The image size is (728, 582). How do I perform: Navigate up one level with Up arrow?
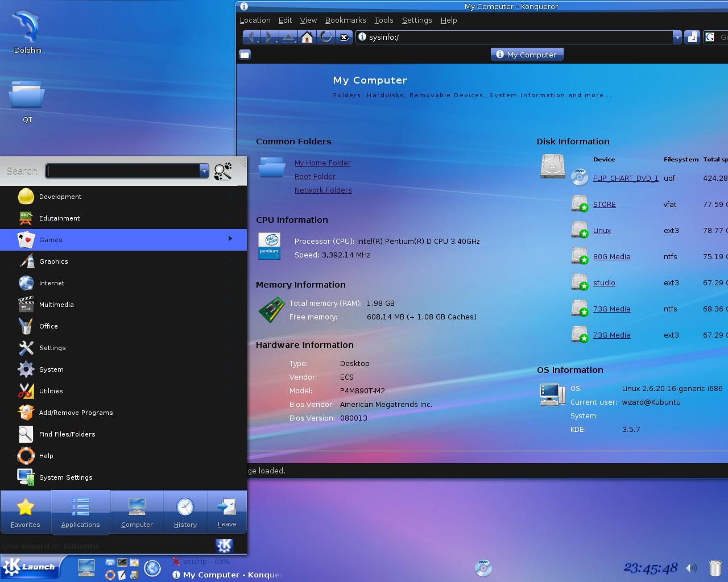tap(288, 38)
